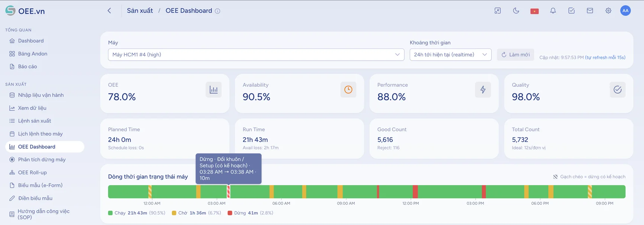This screenshot has height=225, width=644.
Task: Open notifications bell
Action: point(553,11)
